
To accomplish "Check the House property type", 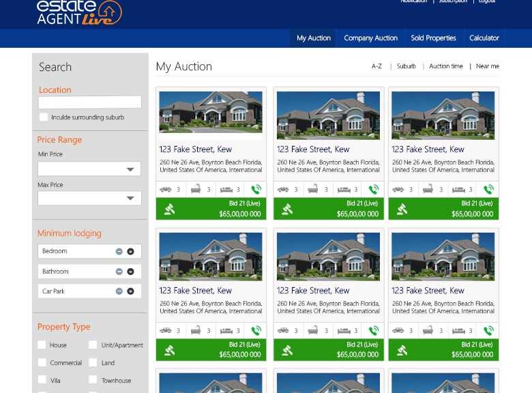I will click(42, 345).
